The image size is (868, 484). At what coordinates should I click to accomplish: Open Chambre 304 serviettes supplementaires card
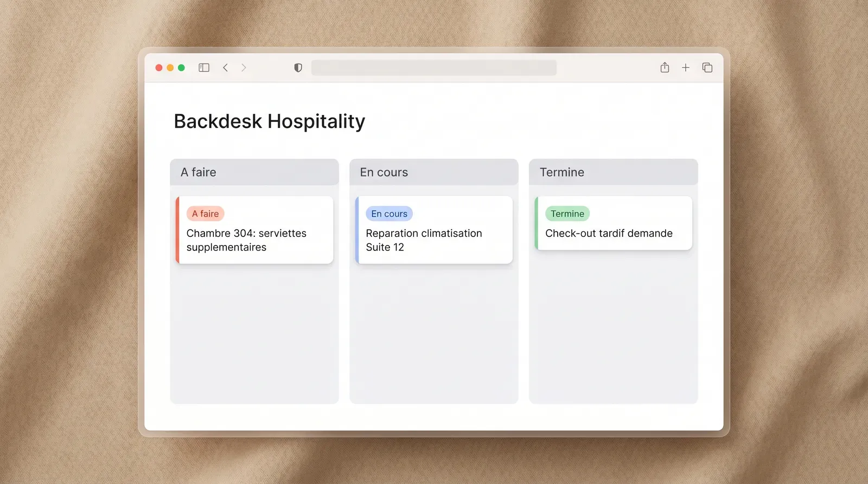tap(254, 230)
